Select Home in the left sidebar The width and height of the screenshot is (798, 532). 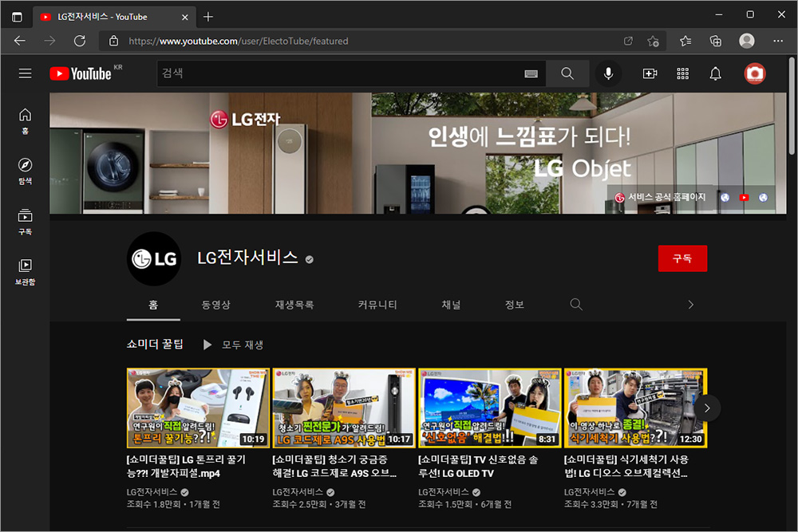tap(25, 121)
